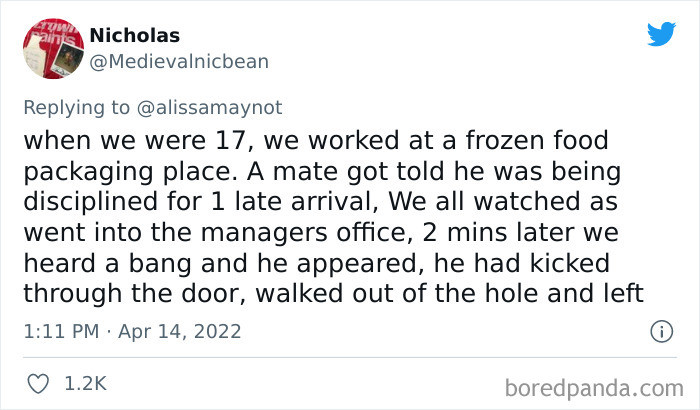
Task: Click the final line "through the door, walked out"
Action: click(333, 293)
